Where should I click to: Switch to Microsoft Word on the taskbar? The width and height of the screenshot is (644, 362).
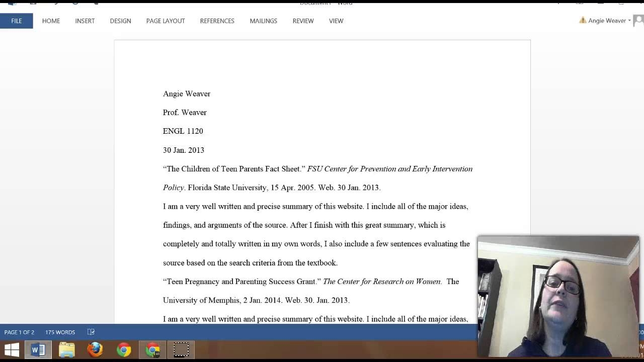pyautogui.click(x=38, y=349)
